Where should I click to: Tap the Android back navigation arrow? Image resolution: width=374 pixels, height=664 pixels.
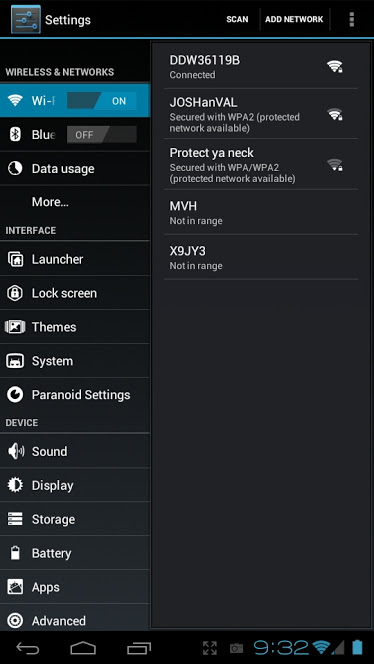[x=28, y=647]
